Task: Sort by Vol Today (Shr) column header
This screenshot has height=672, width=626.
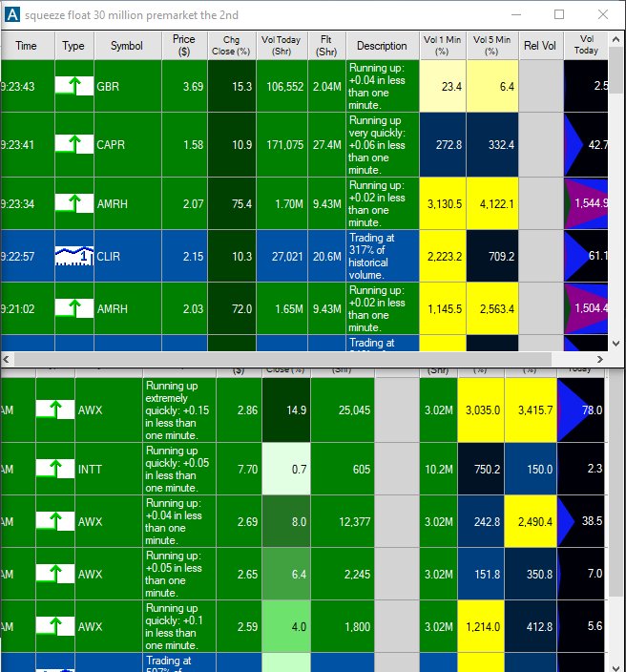Action: pyautogui.click(x=282, y=46)
